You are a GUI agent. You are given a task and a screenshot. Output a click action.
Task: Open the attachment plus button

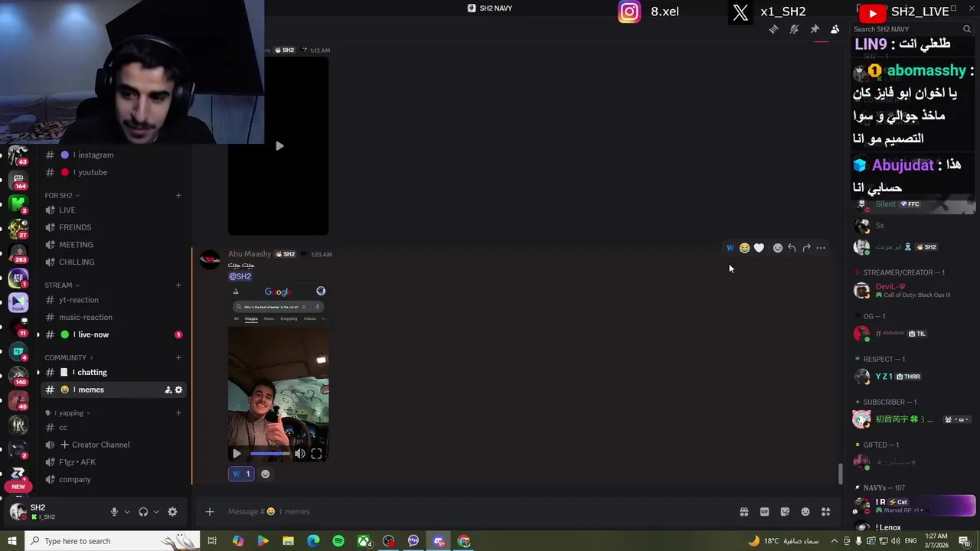pos(209,511)
